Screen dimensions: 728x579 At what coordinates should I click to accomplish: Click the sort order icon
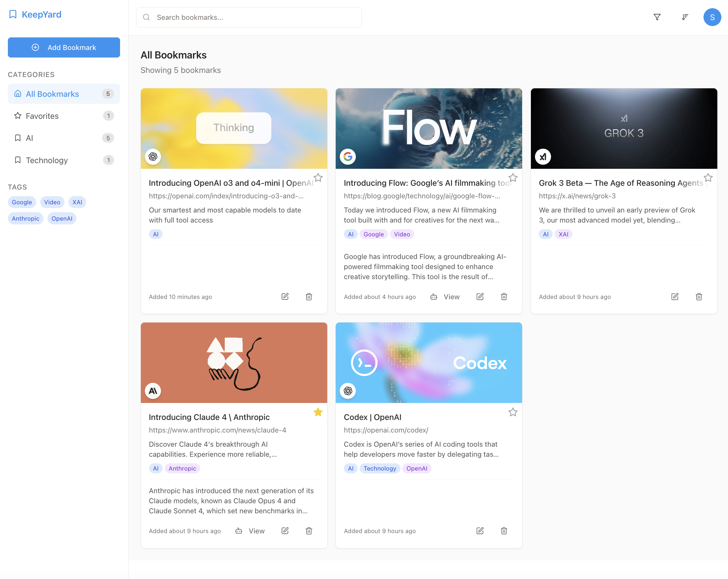coord(684,17)
